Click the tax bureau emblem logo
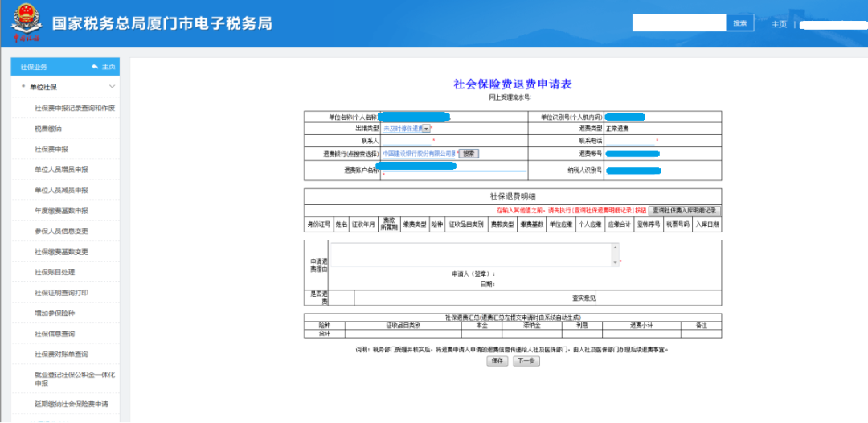Image resolution: width=868 pixels, height=423 pixels. (x=27, y=23)
